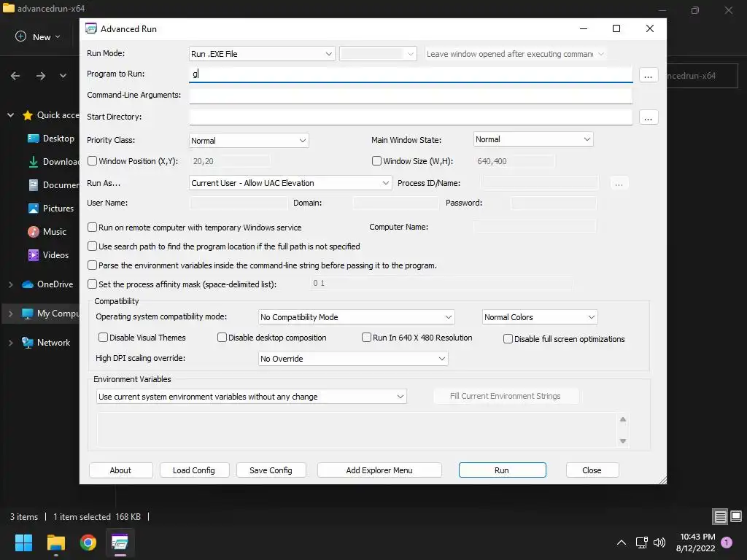Image resolution: width=747 pixels, height=560 pixels.
Task: Check Use search path to find program
Action: tap(93, 246)
